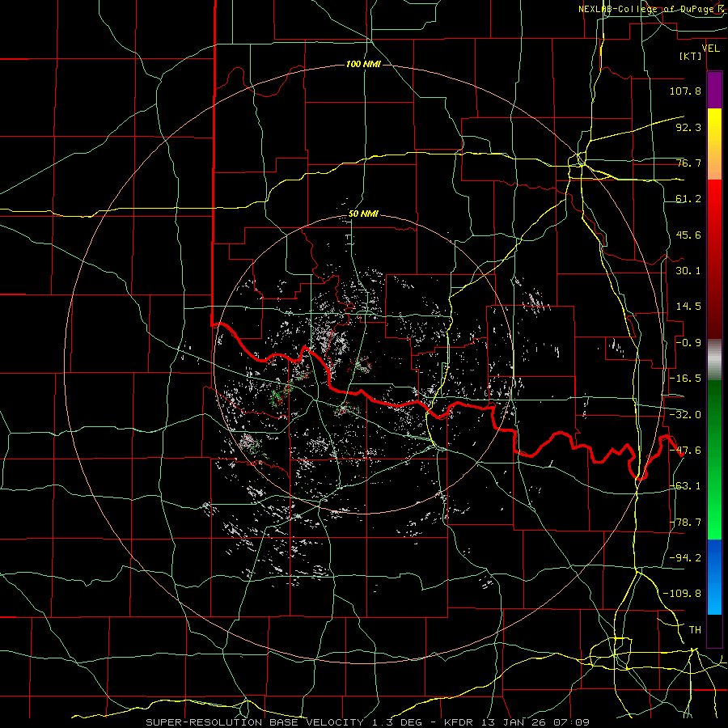Click the 30.1 velocity scale value

[688, 271]
